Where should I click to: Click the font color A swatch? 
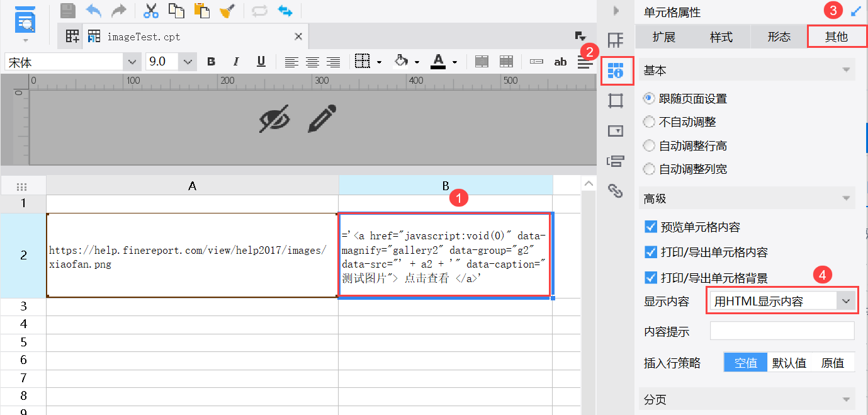(438, 61)
